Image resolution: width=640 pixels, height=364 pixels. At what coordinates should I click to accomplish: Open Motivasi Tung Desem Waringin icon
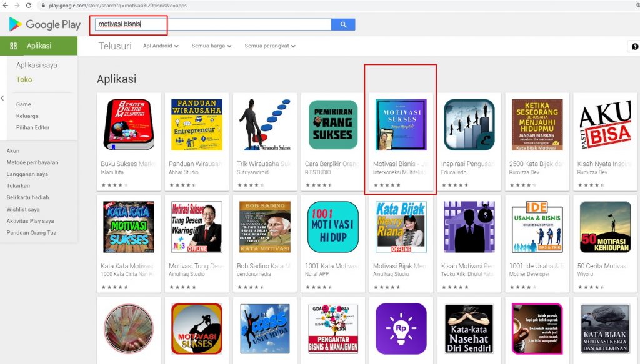[197, 227]
